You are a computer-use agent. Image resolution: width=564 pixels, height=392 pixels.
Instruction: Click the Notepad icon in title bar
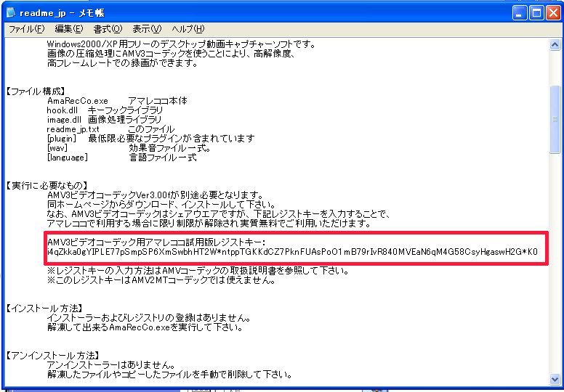click(11, 13)
